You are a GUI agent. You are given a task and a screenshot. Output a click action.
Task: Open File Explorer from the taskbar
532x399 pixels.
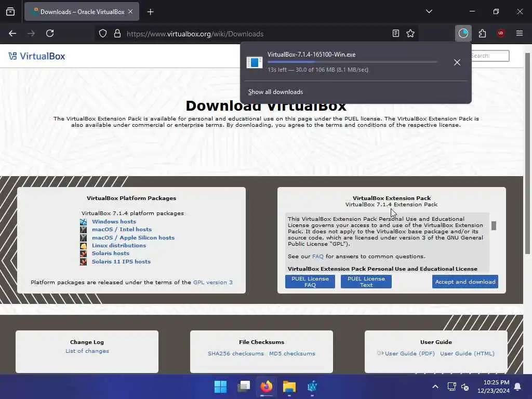click(x=289, y=387)
